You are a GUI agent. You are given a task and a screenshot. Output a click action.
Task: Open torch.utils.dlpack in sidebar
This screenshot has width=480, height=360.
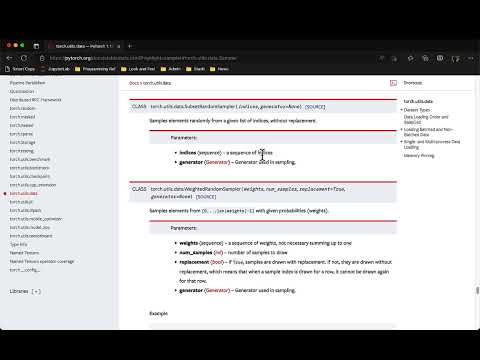click(26, 210)
